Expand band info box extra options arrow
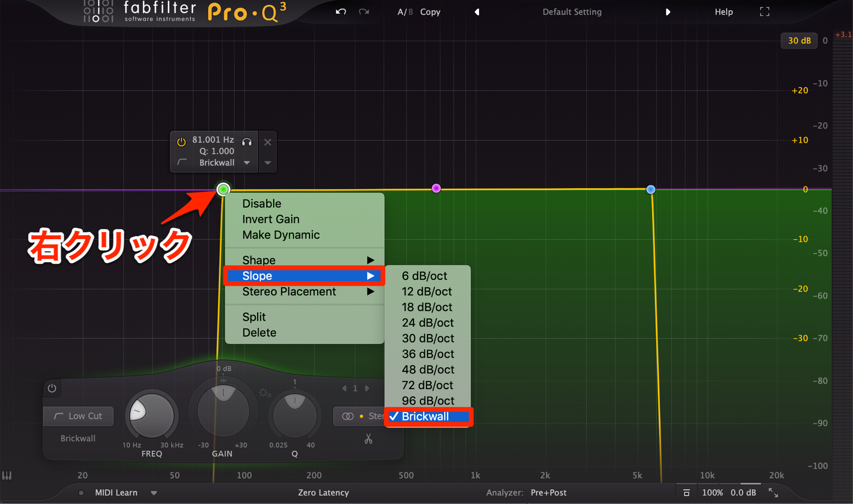The height and width of the screenshot is (504, 853). [x=268, y=163]
